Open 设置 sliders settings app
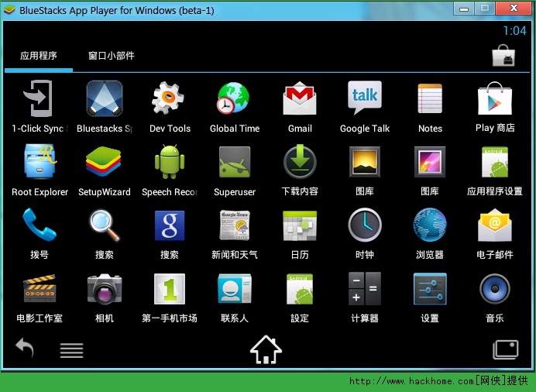Screen dimensions: 536x392 pyautogui.click(x=430, y=289)
